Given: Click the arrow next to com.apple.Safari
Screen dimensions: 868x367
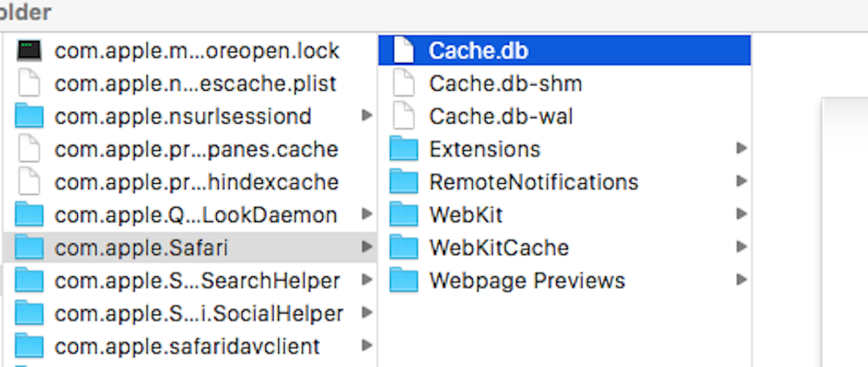Looking at the screenshot, I should pyautogui.click(x=366, y=247).
